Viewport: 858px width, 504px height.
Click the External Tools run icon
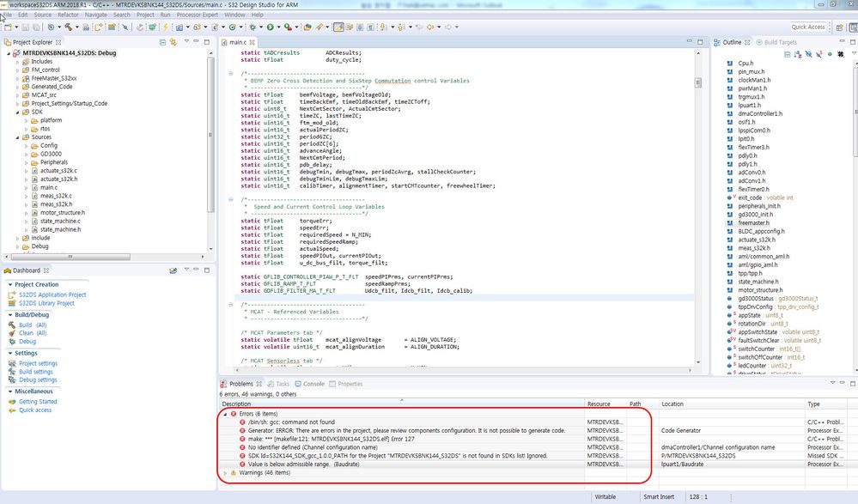point(287,27)
